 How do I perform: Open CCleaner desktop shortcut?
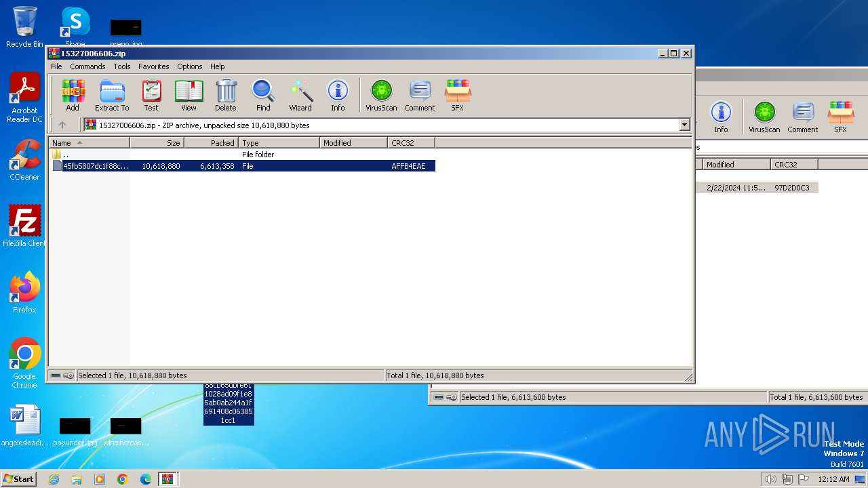[24, 160]
